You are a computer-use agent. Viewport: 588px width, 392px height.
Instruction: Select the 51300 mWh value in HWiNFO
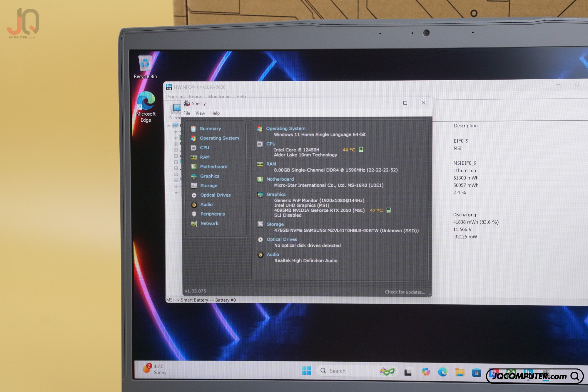point(466,178)
